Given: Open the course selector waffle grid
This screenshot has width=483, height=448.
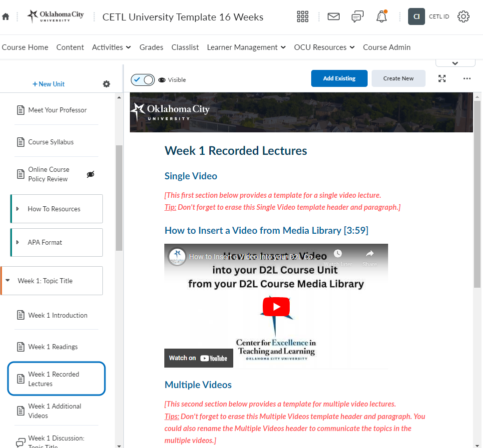Looking at the screenshot, I should pyautogui.click(x=303, y=16).
